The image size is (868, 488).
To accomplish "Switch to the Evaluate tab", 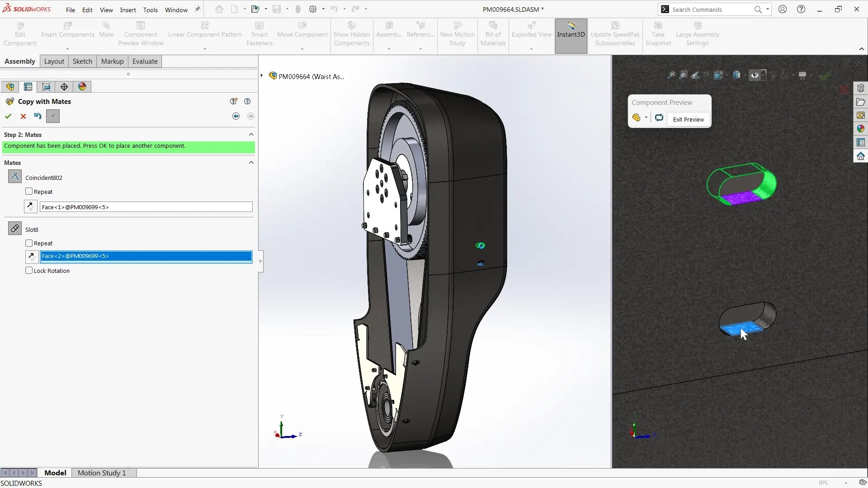I will pos(145,61).
